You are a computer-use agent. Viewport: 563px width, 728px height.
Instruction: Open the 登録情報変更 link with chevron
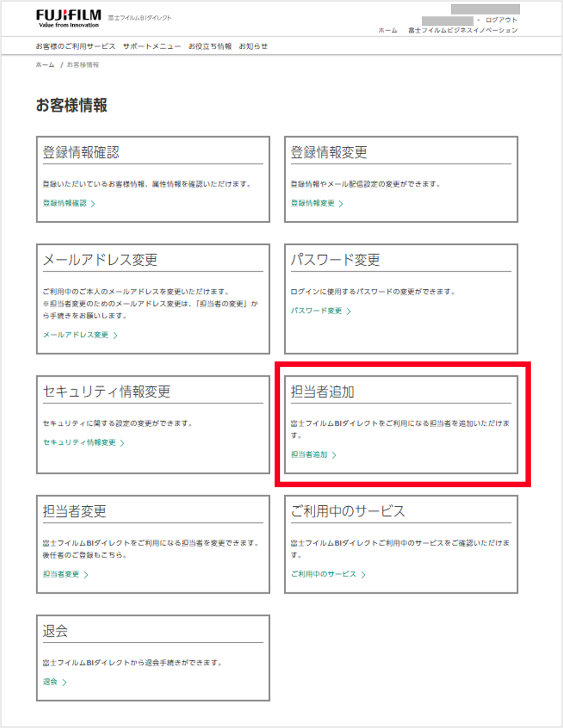317,203
